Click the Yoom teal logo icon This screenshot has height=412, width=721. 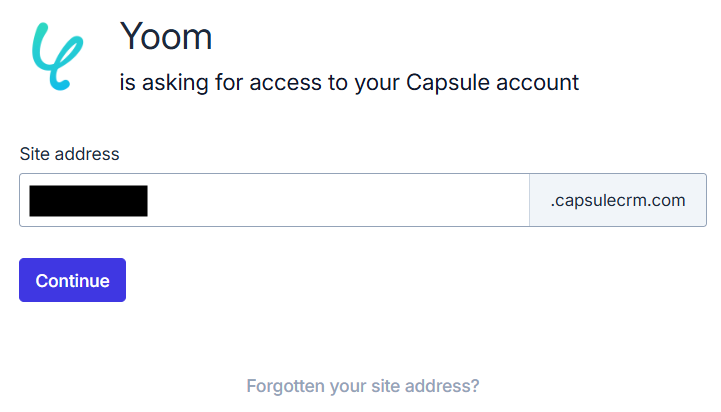click(x=57, y=57)
